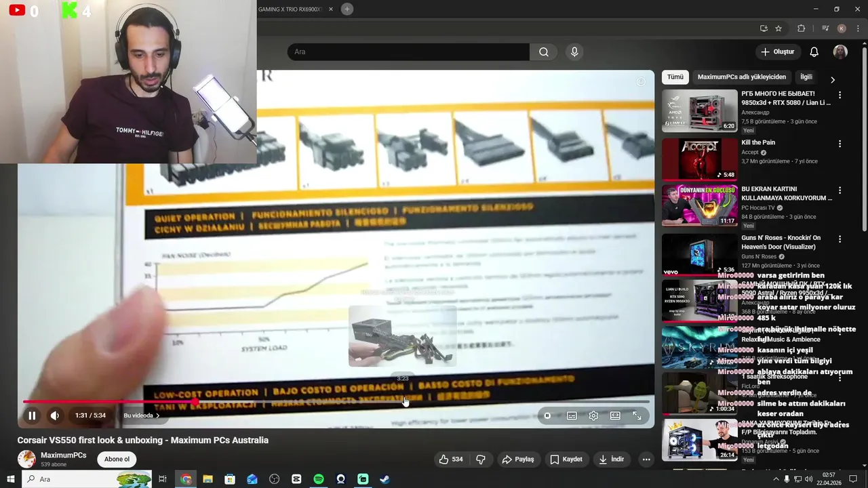Open 'Kill the Pain' video thumbnail
This screenshot has width=868, height=488.
699,159
